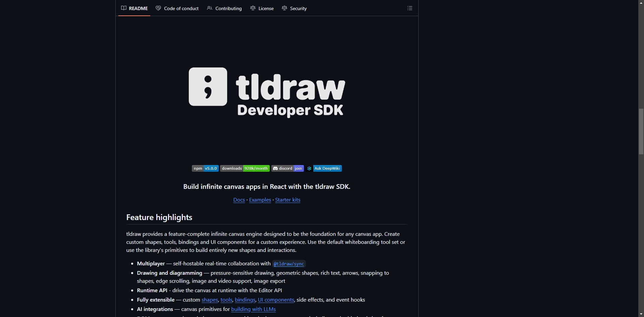Click the tldraw semicolon logo image
Viewport: 644px width, 317px height.
[208, 87]
